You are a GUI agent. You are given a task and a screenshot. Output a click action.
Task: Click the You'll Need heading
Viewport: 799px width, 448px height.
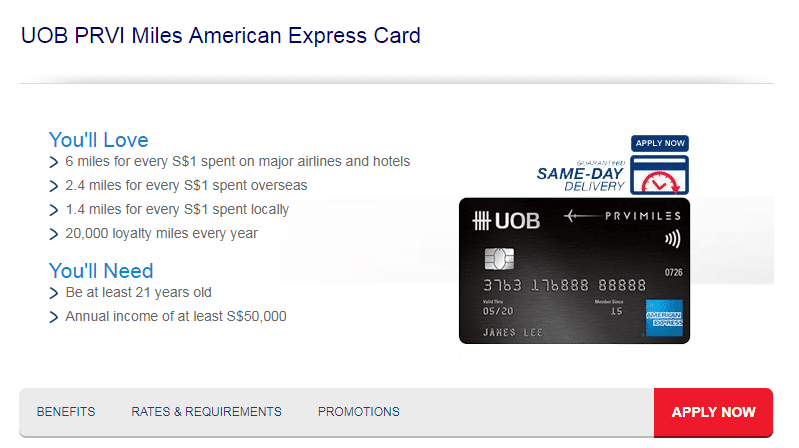tap(101, 271)
